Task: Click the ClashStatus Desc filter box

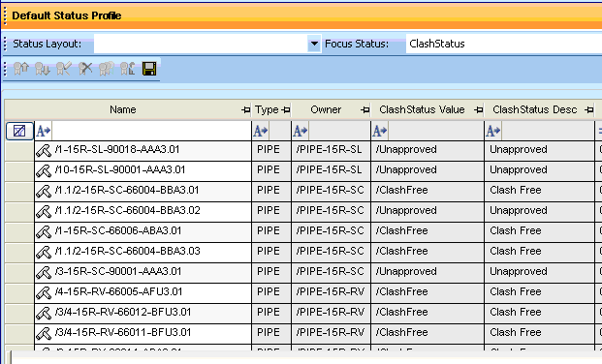Action: click(x=548, y=132)
